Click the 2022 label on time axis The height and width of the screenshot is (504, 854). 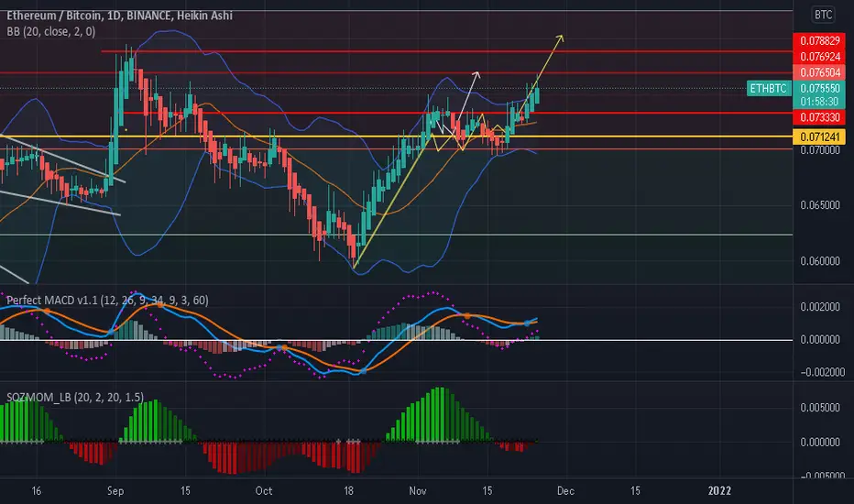point(719,491)
